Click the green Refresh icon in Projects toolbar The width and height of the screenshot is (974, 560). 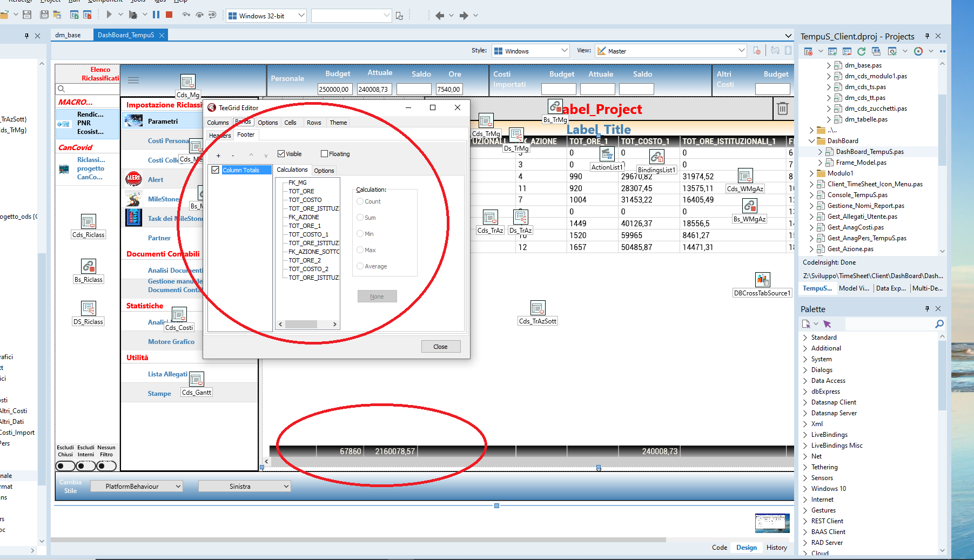[x=862, y=51]
